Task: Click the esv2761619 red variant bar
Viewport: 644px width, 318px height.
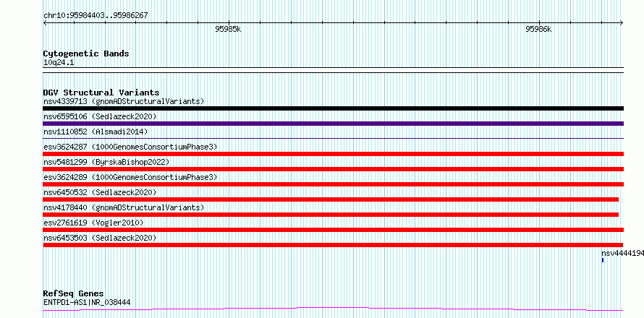Action: pos(333,230)
